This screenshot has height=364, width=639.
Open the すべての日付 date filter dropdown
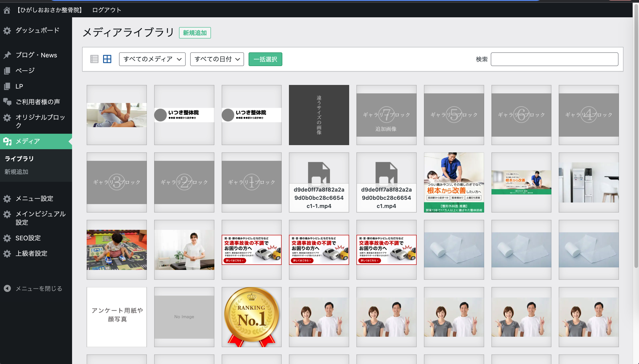[217, 59]
